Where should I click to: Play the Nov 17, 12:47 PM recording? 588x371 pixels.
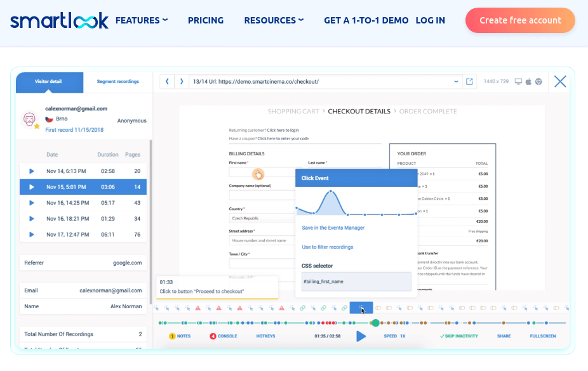tap(32, 235)
